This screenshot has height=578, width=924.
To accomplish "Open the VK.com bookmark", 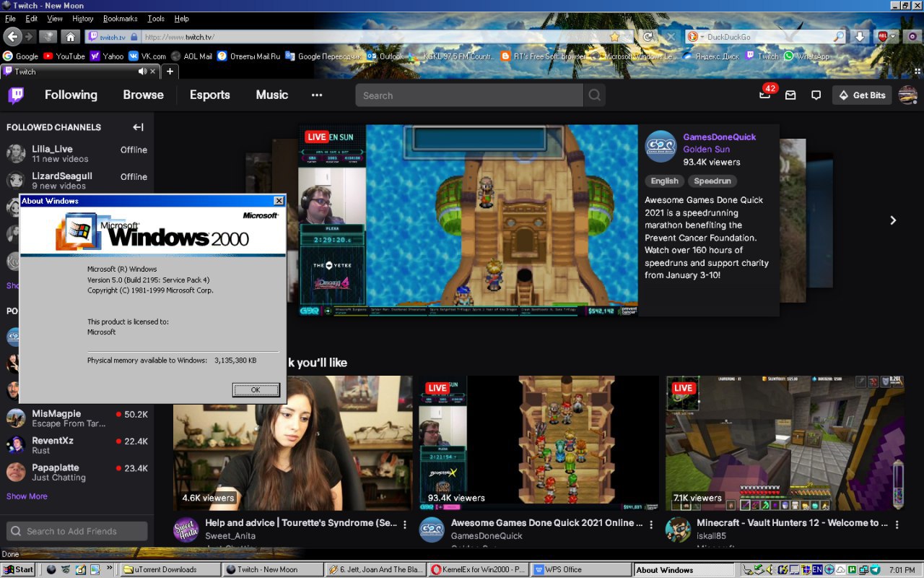I will [147, 56].
